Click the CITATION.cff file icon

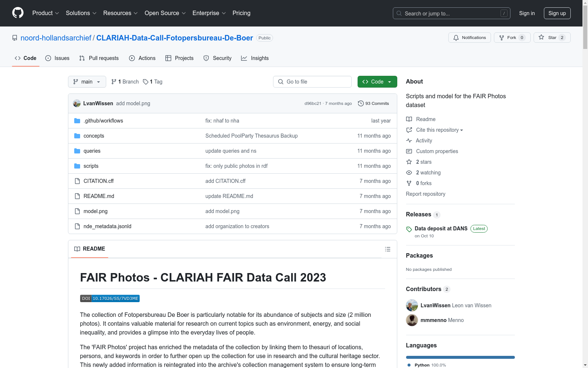(x=77, y=181)
